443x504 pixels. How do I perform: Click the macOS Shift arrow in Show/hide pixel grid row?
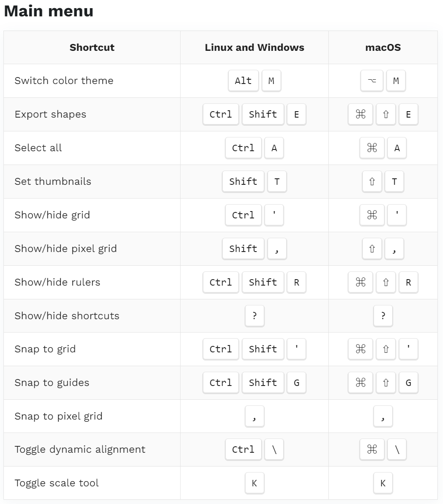372,249
